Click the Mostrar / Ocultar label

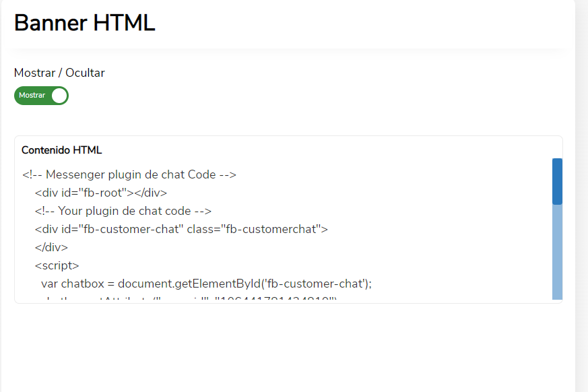tap(59, 73)
